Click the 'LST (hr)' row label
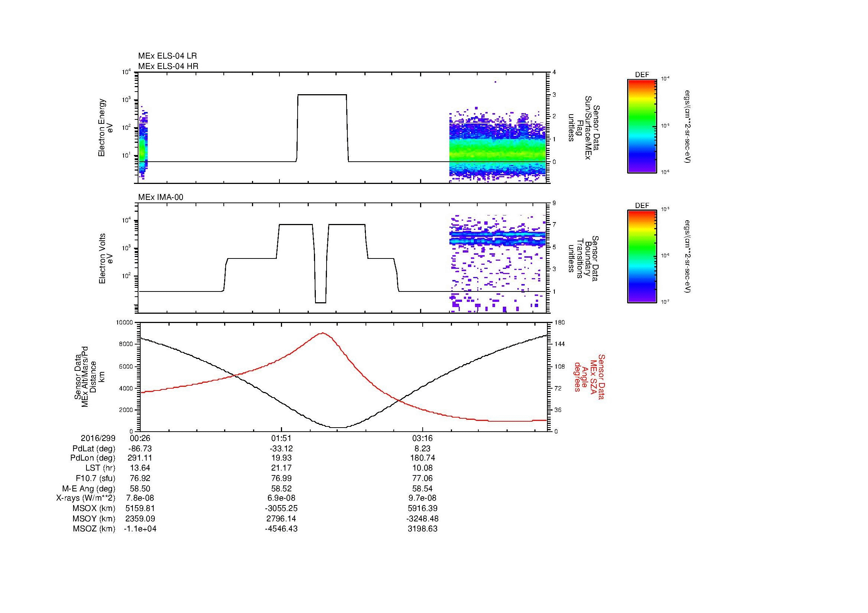The image size is (868, 613). (x=101, y=468)
